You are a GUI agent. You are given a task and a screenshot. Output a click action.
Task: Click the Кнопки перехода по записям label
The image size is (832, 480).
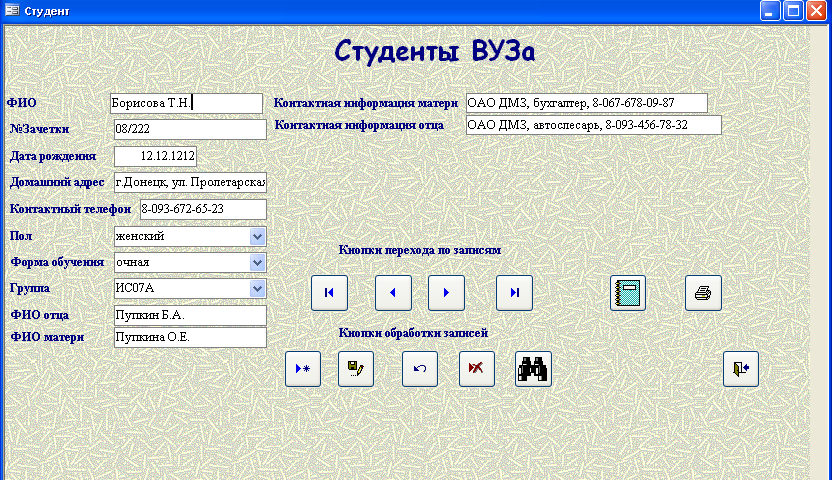coord(420,250)
